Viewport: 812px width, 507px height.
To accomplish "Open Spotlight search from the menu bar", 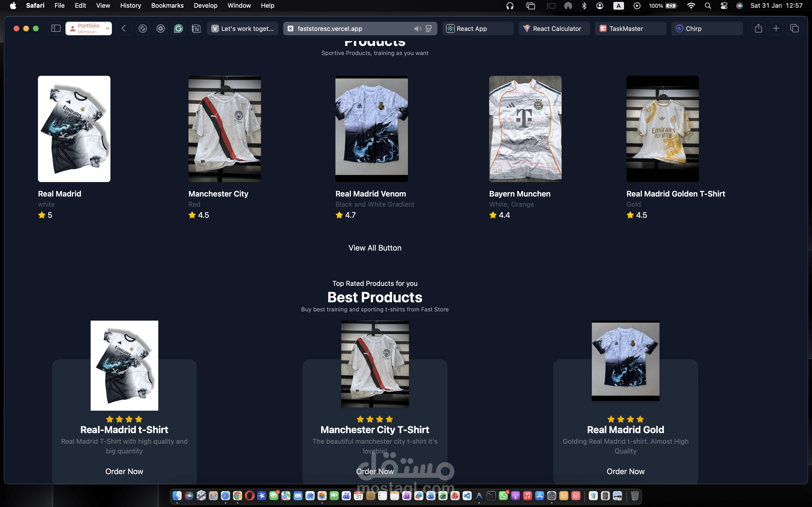I will pyautogui.click(x=708, y=5).
